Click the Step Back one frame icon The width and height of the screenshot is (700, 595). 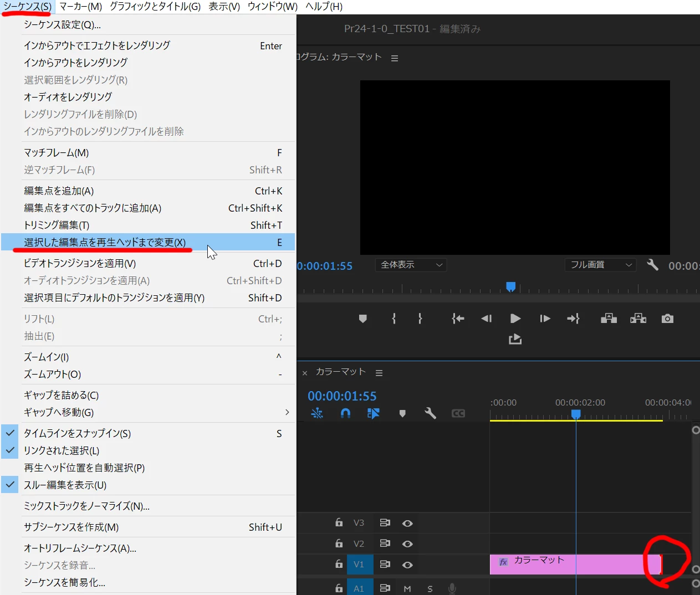click(487, 319)
